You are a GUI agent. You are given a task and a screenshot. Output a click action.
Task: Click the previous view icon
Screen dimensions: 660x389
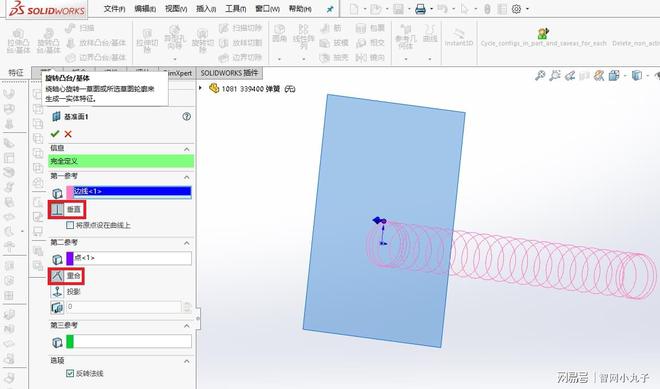click(570, 76)
